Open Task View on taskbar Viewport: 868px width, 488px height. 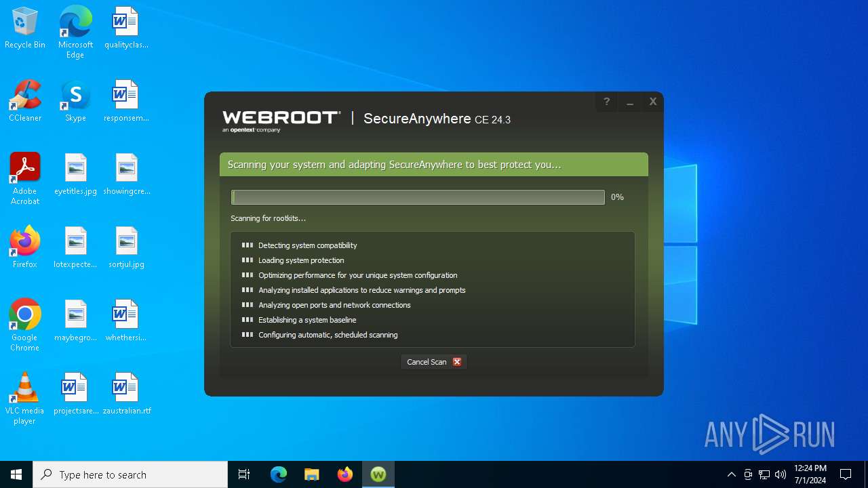pos(244,474)
